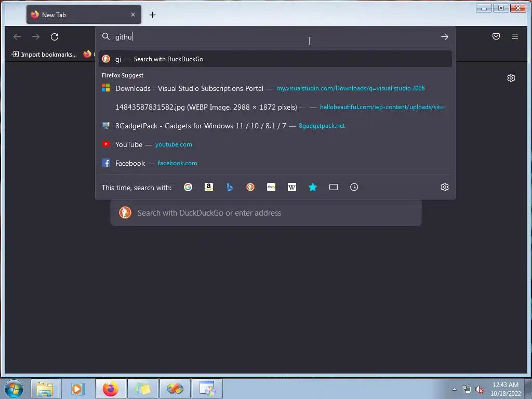Open network tray icon
This screenshot has height=399, width=532.
pos(467,390)
